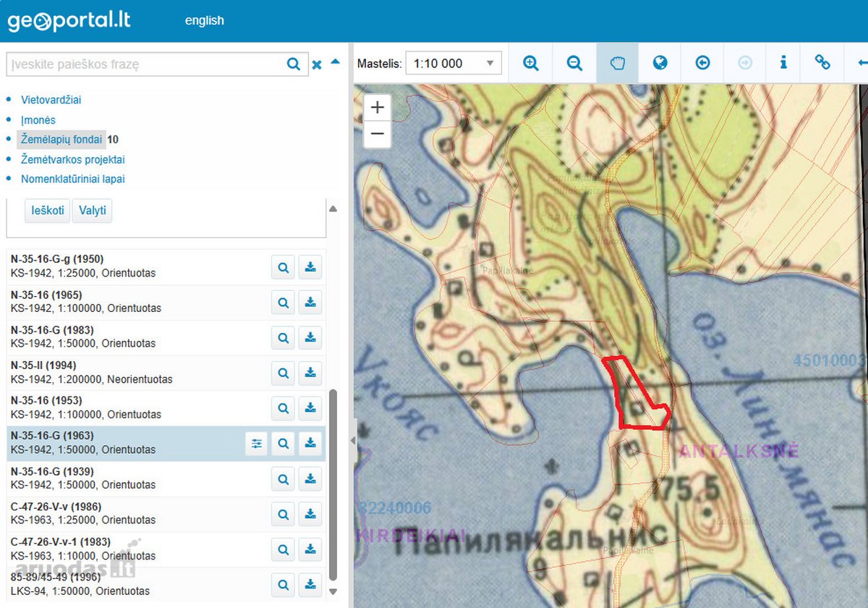Select the zoom in toolbar tool
The image size is (868, 608).
(531, 63)
